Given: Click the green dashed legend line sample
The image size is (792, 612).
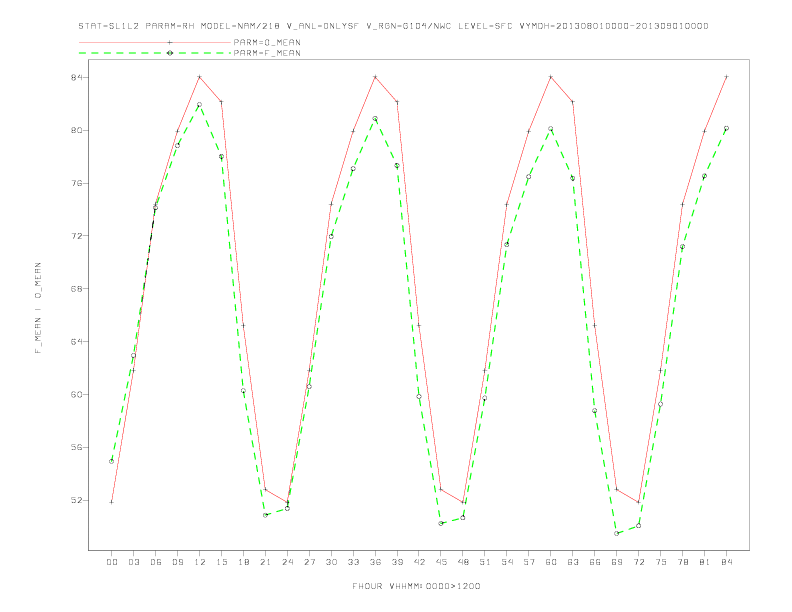Looking at the screenshot, I should click(x=155, y=53).
